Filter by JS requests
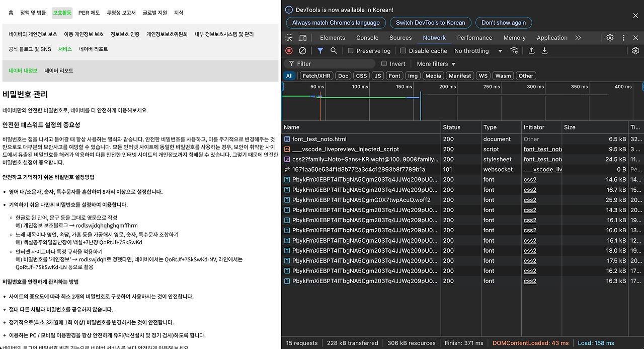 click(378, 76)
